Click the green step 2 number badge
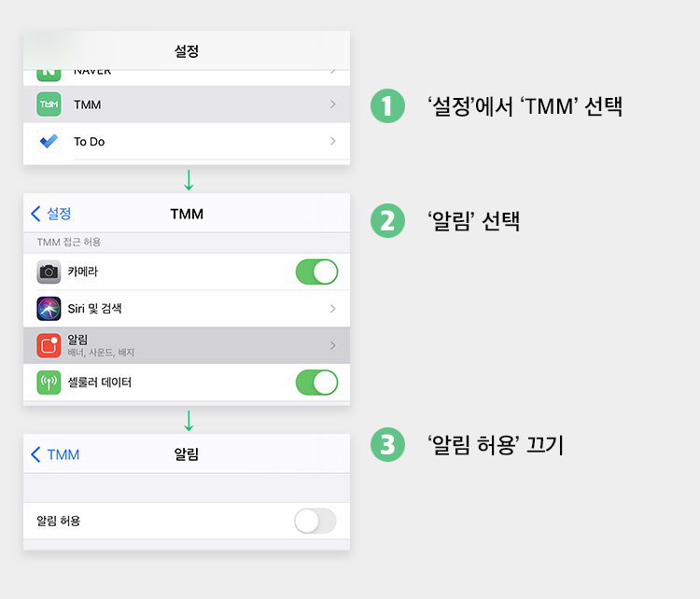Image resolution: width=700 pixels, height=599 pixels. (x=387, y=220)
